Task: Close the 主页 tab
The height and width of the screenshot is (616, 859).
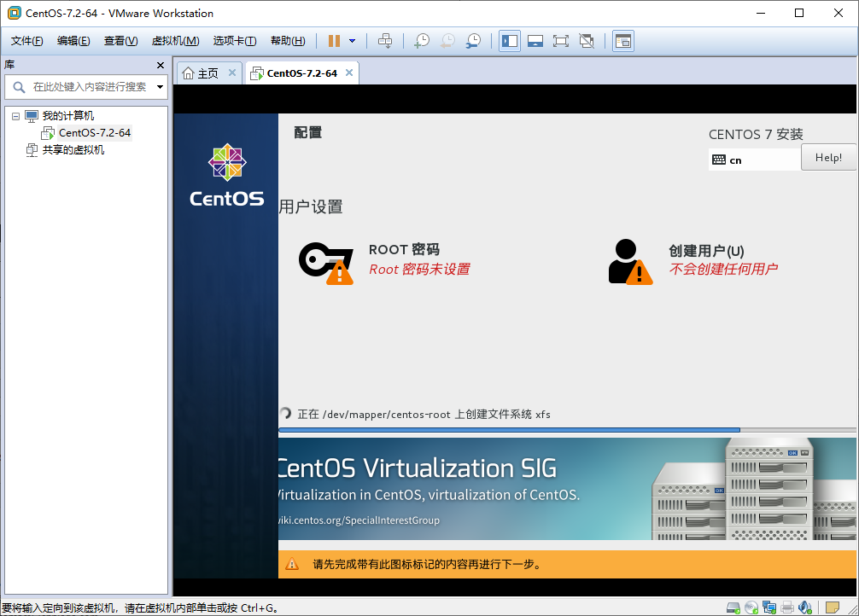Action: (232, 73)
